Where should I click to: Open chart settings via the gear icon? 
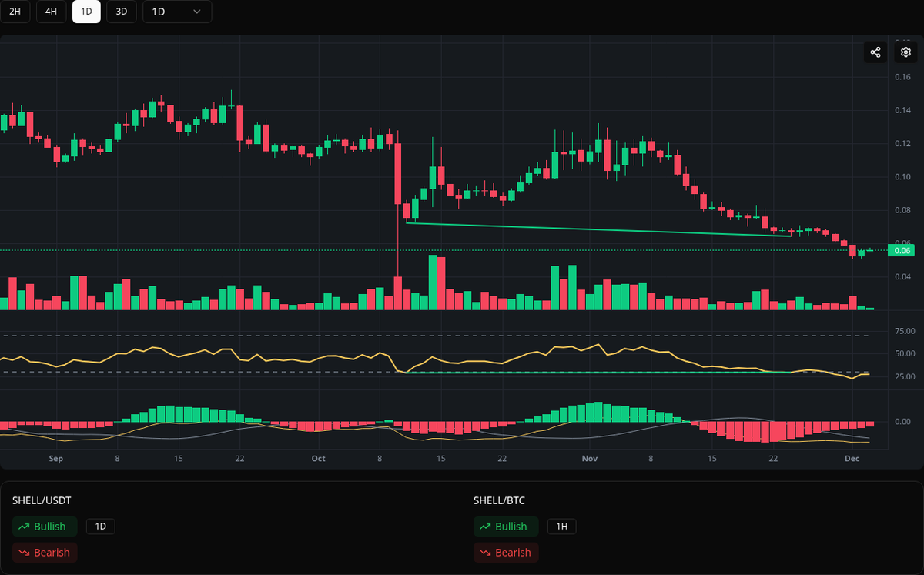905,52
